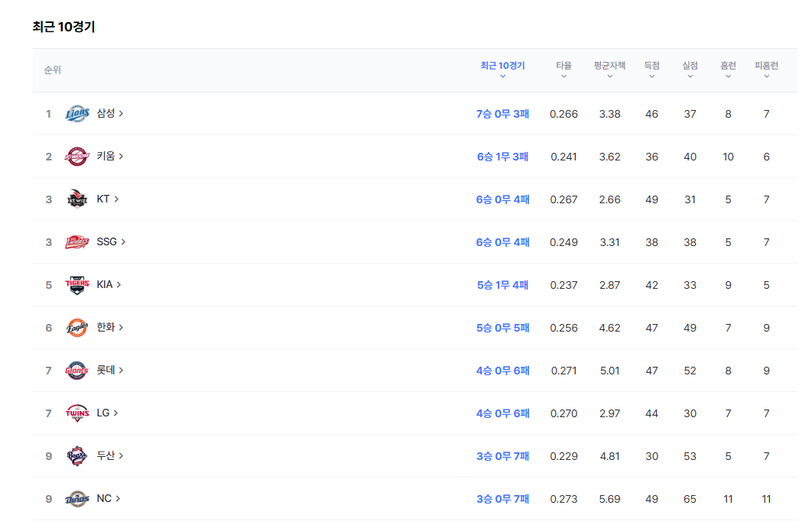Open the Kiwoom Heroes logo

76,157
